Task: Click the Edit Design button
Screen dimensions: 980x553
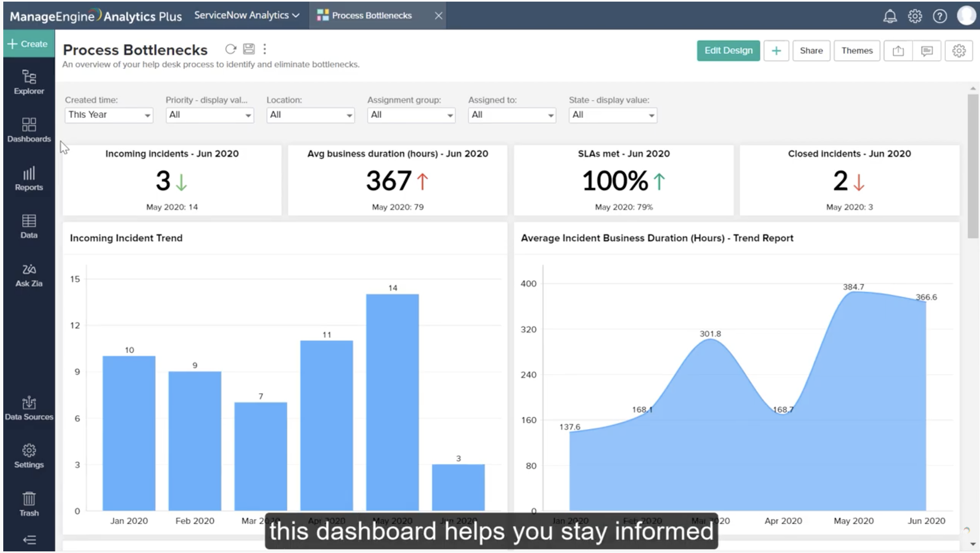Action: coord(728,51)
